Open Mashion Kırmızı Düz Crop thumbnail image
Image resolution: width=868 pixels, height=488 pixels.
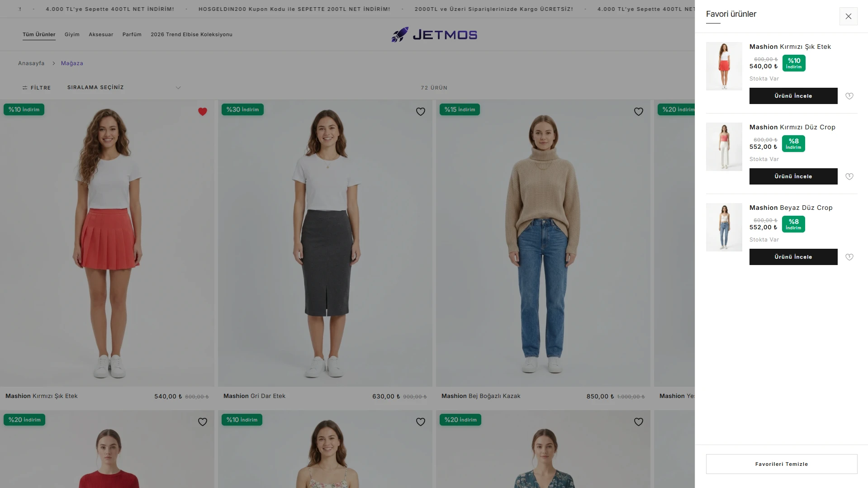pyautogui.click(x=724, y=147)
